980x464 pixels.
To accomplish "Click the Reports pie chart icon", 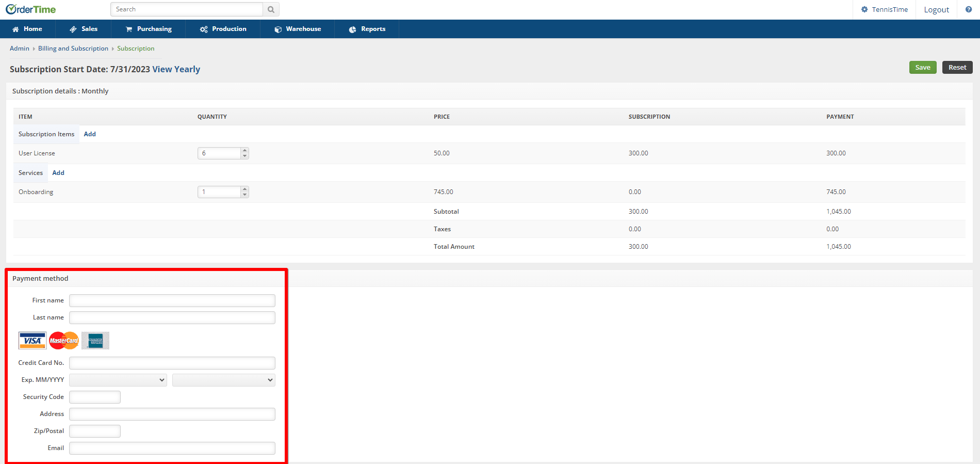I will pos(353,29).
